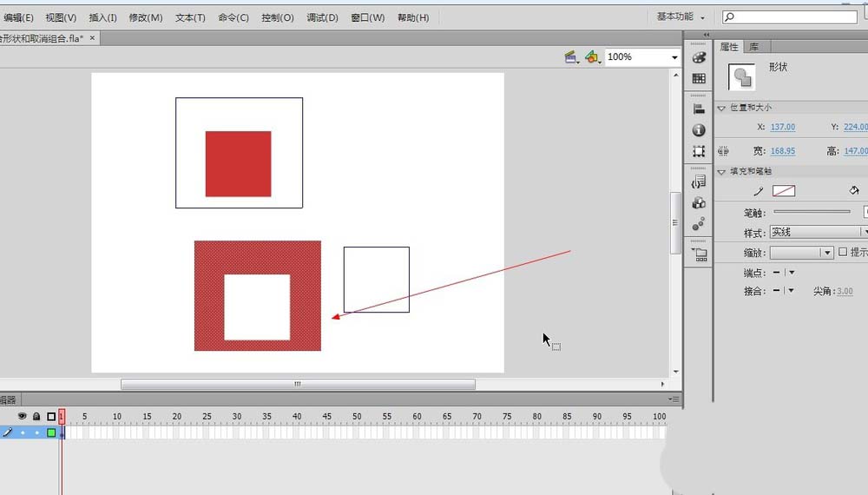This screenshot has width=868, height=495.
Task: Open the 命令(C) menu
Action: tap(233, 17)
